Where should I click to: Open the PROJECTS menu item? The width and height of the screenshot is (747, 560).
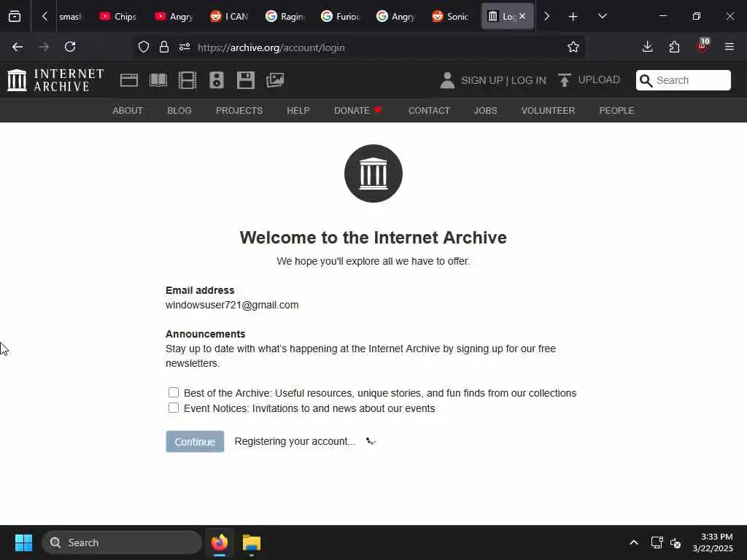coord(239,111)
